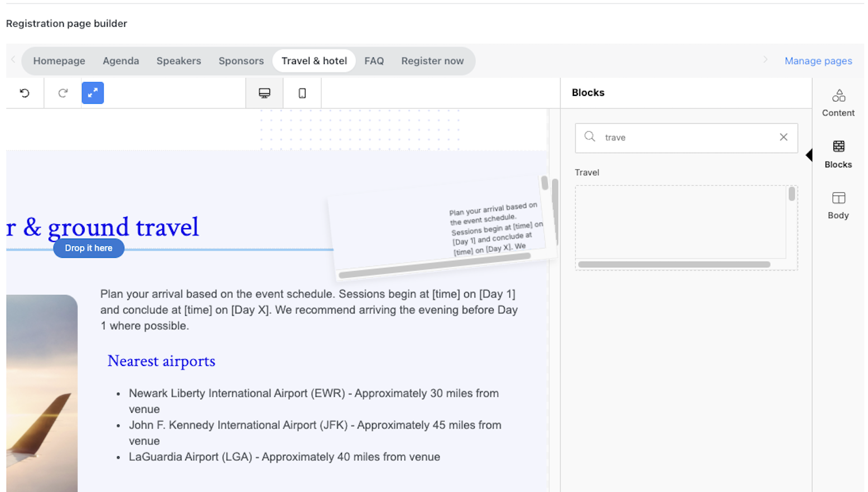This screenshot has width=868, height=492.
Task: Toggle the fullscreen expand button
Action: click(93, 93)
